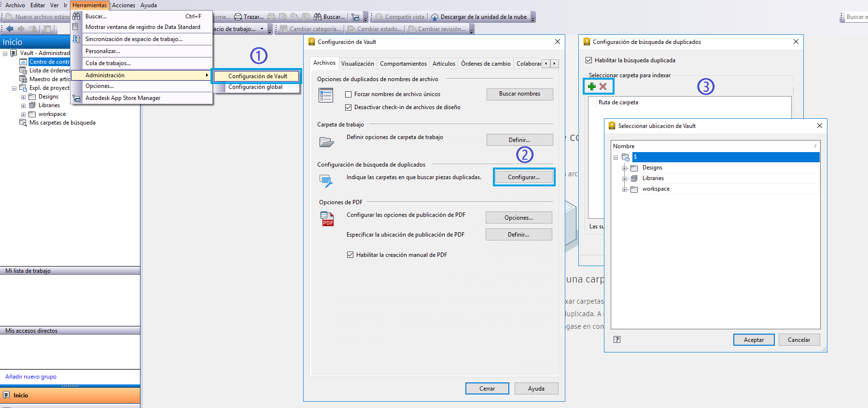Click the Cerrar button in Vault settings
868x408 pixels.
click(487, 388)
